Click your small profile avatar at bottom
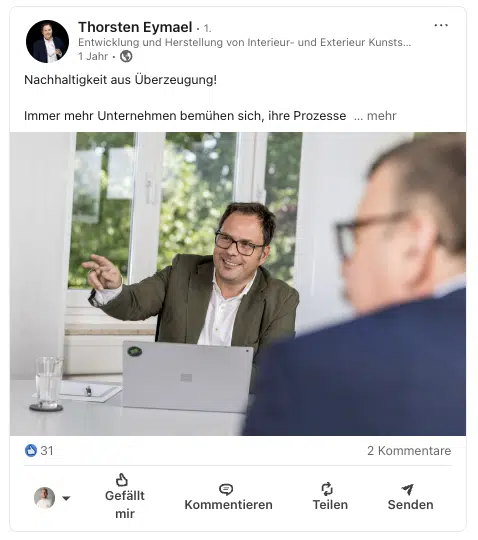The height and width of the screenshot is (540, 478). coord(44,498)
